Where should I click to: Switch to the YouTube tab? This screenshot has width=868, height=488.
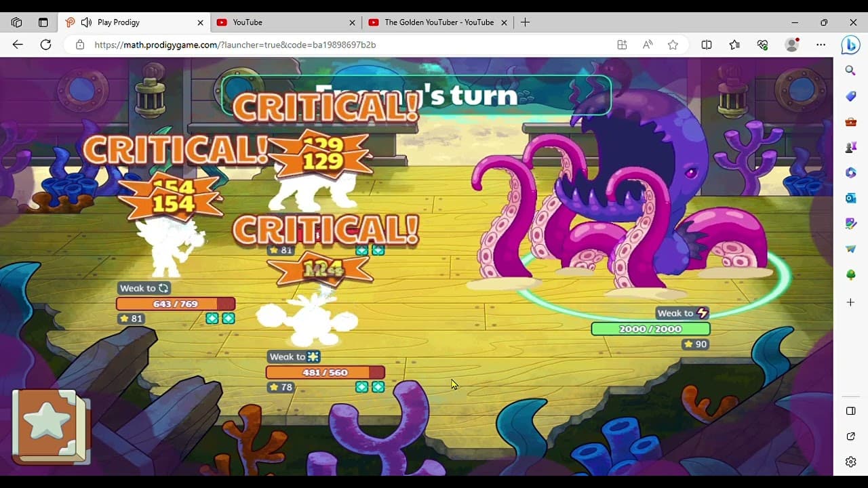coord(286,22)
